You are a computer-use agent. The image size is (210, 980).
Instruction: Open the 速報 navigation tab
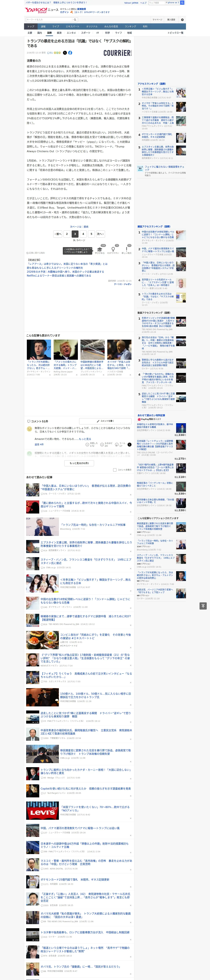coord(43,27)
